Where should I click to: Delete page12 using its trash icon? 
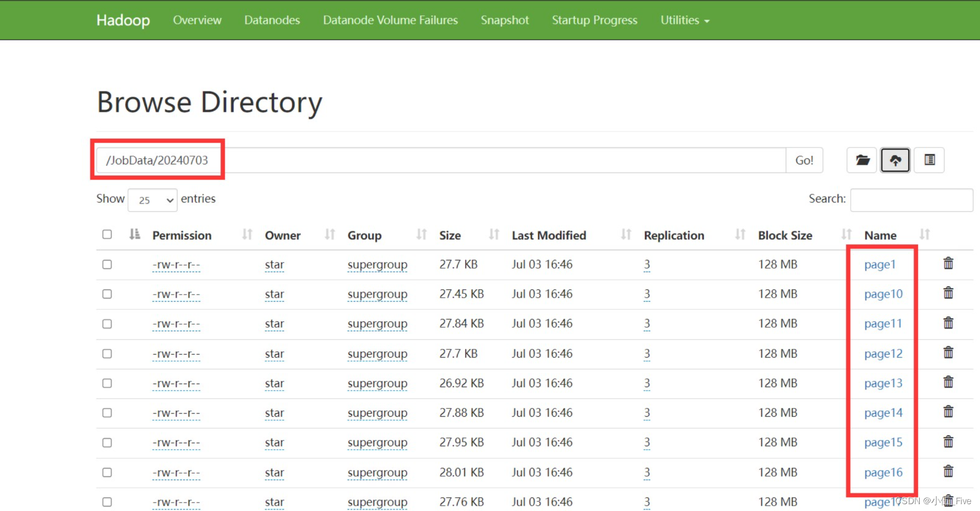[948, 352]
